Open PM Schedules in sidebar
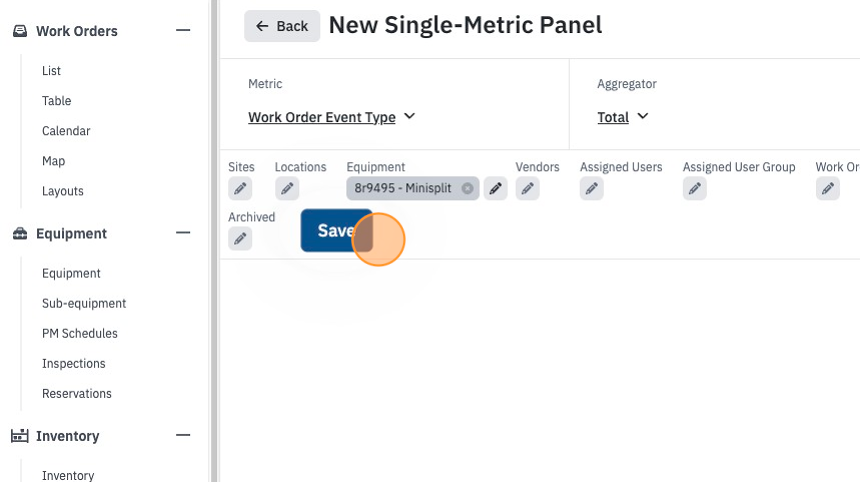Image resolution: width=860 pixels, height=482 pixels. 80,333
